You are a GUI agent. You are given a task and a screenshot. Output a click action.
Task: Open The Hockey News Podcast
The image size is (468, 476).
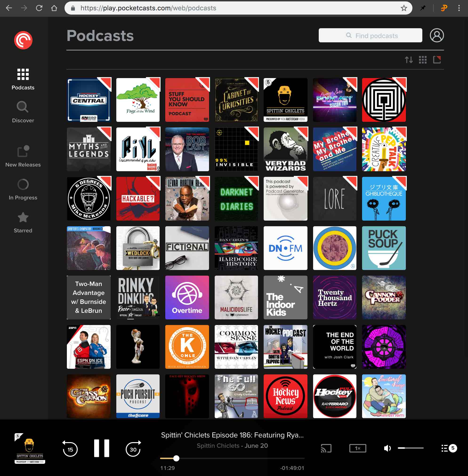pos(285,396)
